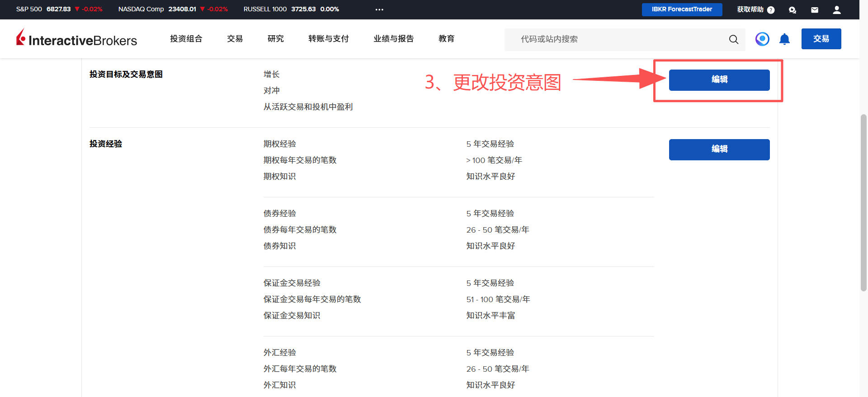Open the 投资组合 menu
Image resolution: width=868 pixels, height=397 pixels.
(x=186, y=39)
